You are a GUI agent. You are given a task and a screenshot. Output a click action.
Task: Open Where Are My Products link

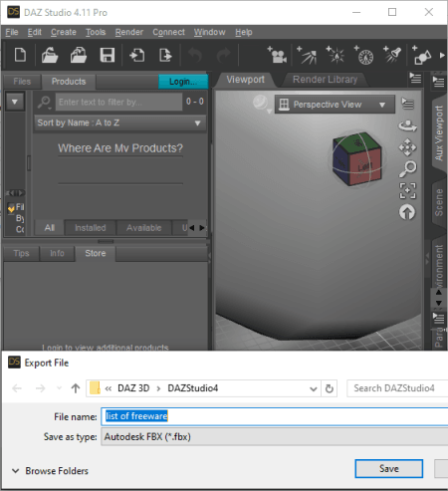tap(120, 148)
